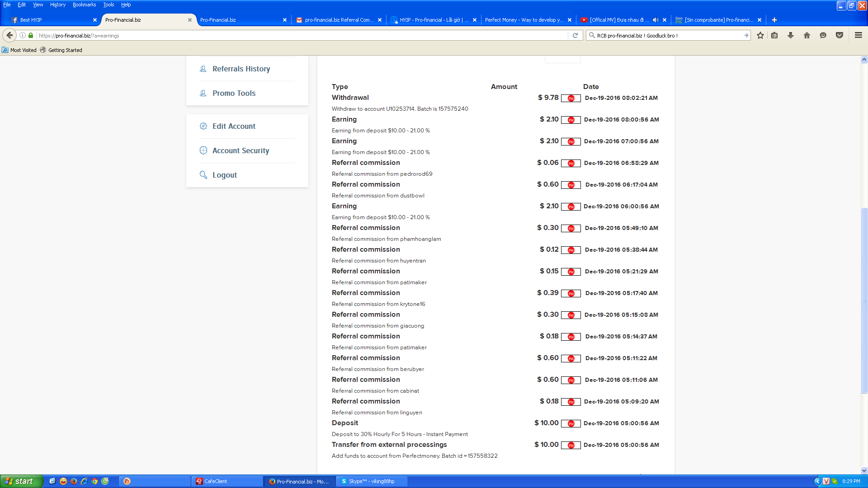This screenshot has height=488, width=868.
Task: Click the reload page icon
Action: (575, 35)
